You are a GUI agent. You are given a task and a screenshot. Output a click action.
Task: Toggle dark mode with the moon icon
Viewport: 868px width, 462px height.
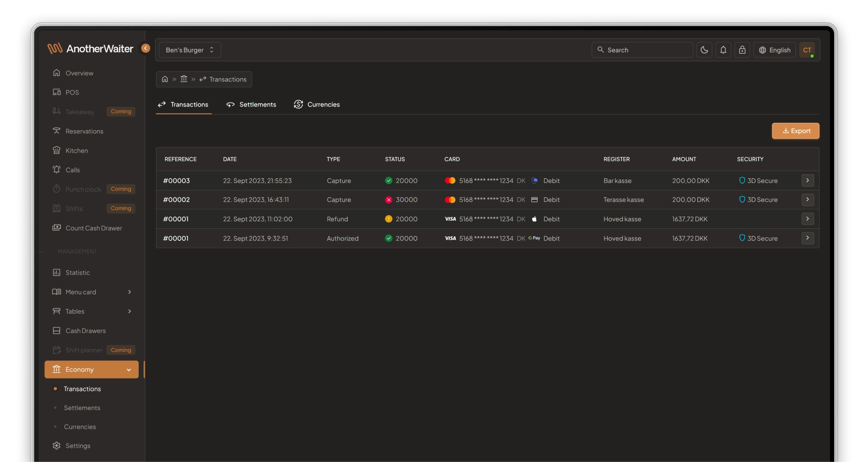pos(704,50)
